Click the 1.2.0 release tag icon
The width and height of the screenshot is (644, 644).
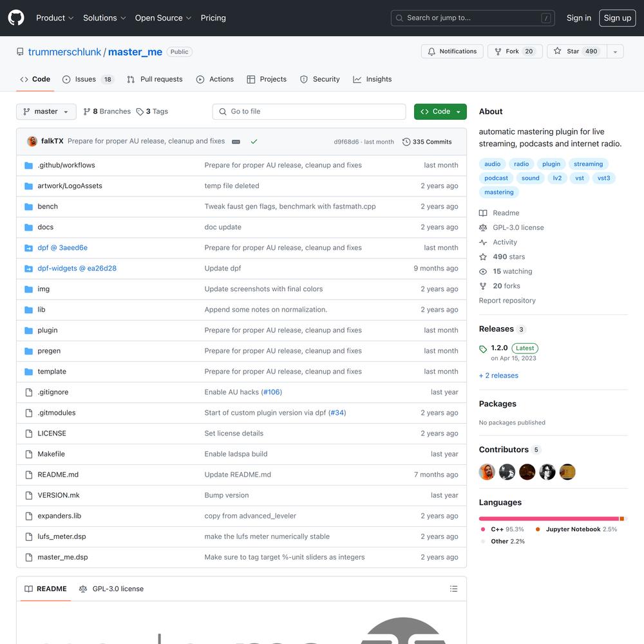(x=483, y=349)
